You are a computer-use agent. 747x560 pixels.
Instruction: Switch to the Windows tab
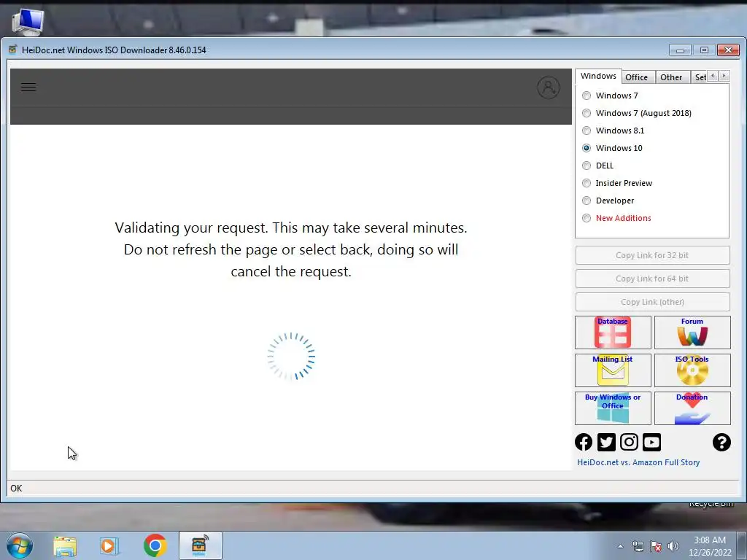click(x=598, y=76)
